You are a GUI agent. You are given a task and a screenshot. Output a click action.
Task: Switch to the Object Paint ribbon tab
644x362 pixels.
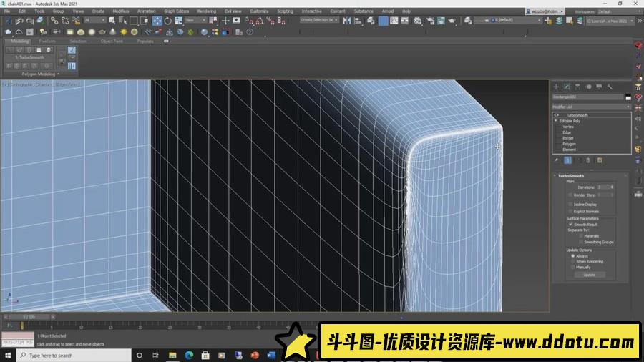112,41
